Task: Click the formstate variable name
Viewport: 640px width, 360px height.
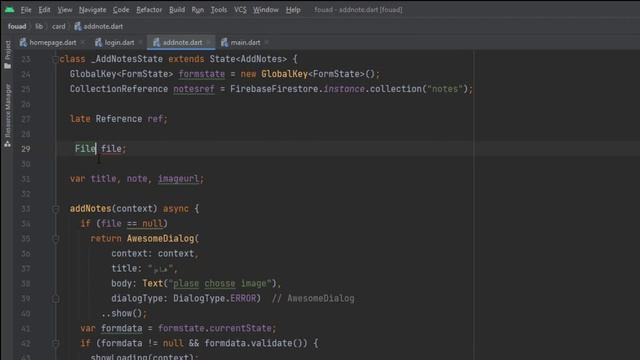Action: point(202,74)
